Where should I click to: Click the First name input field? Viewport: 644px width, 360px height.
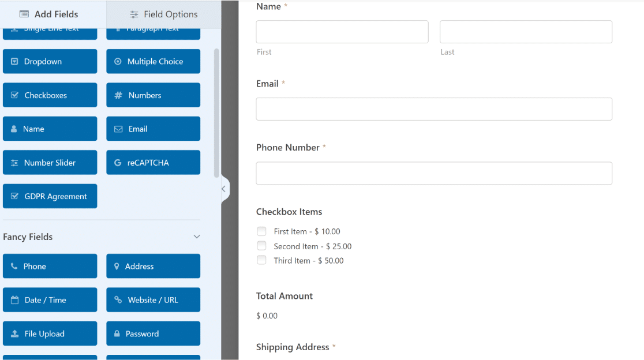pos(342,32)
